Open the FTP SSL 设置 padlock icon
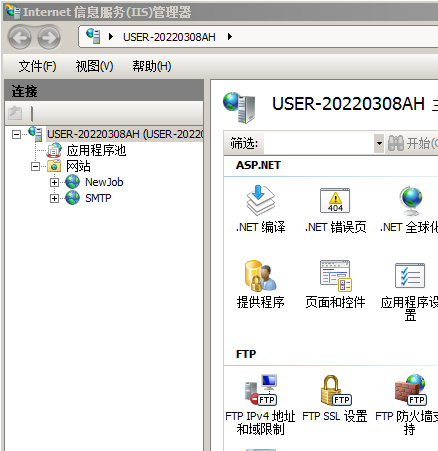438x451 pixels. [x=335, y=390]
